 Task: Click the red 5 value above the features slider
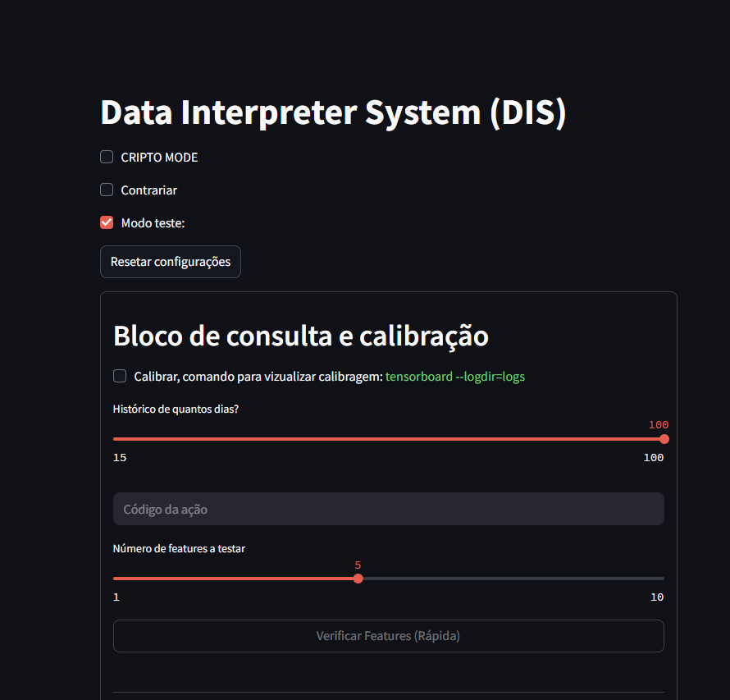(x=358, y=565)
